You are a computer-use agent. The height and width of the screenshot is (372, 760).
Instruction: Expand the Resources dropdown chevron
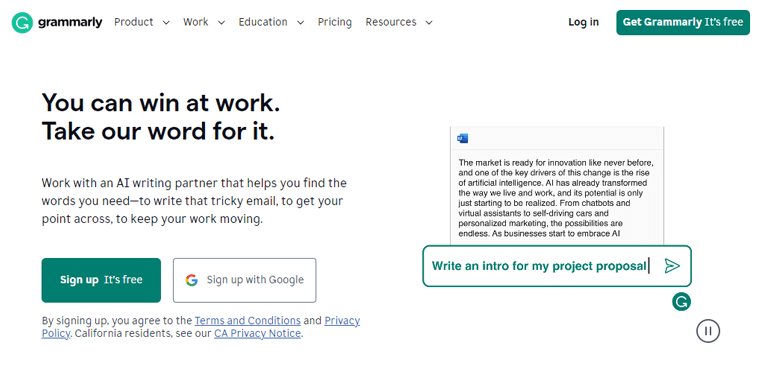[x=428, y=23]
